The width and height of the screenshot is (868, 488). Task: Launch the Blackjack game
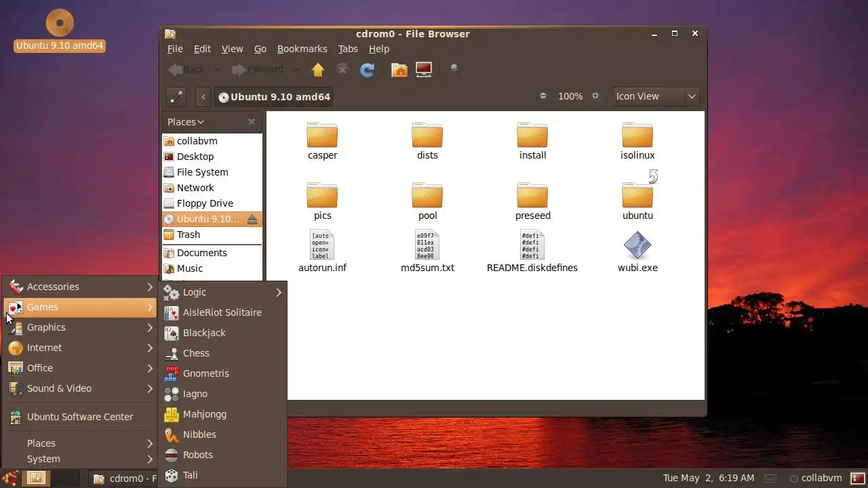coord(222,333)
